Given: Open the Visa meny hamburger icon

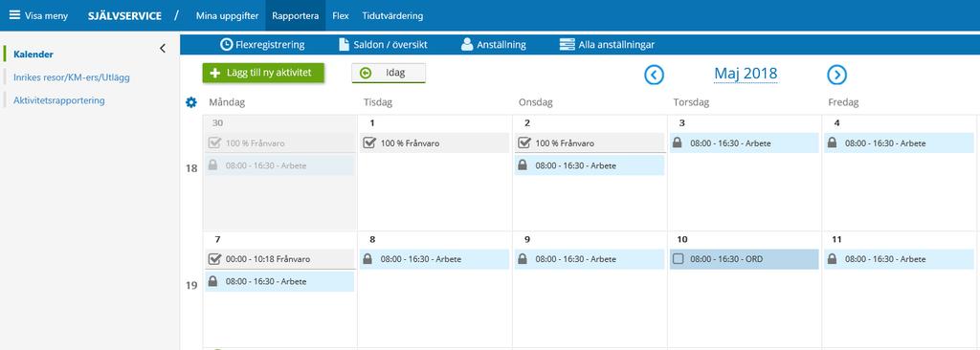Looking at the screenshot, I should [14, 15].
